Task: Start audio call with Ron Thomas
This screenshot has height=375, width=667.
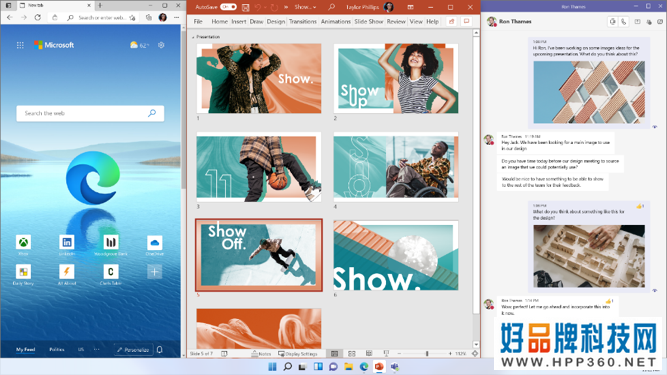Action: point(623,22)
